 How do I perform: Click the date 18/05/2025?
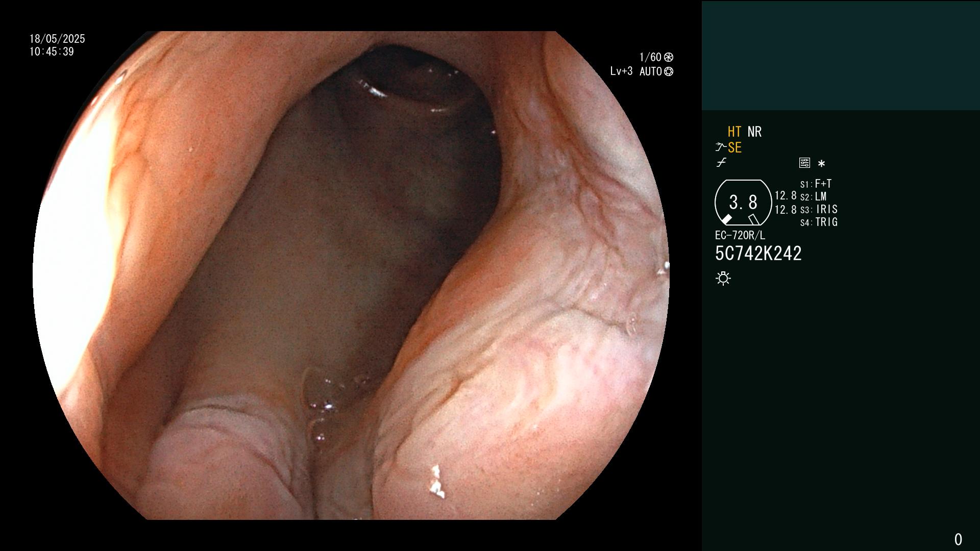click(57, 39)
